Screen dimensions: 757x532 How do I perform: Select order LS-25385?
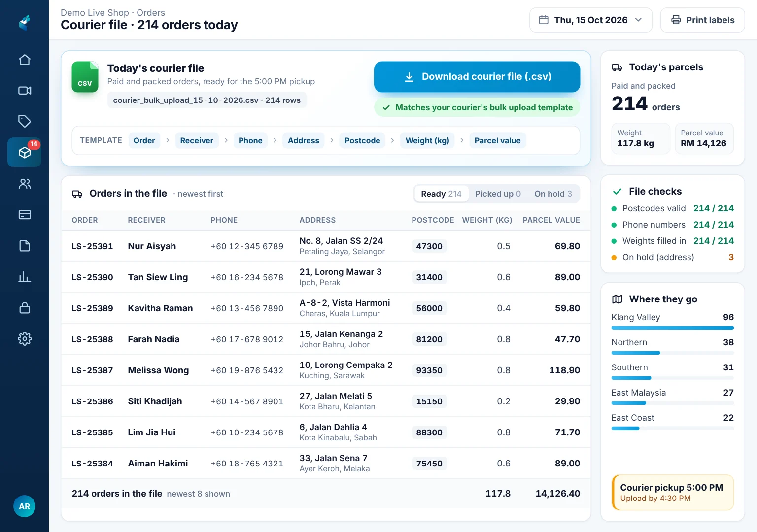pyautogui.click(x=92, y=432)
